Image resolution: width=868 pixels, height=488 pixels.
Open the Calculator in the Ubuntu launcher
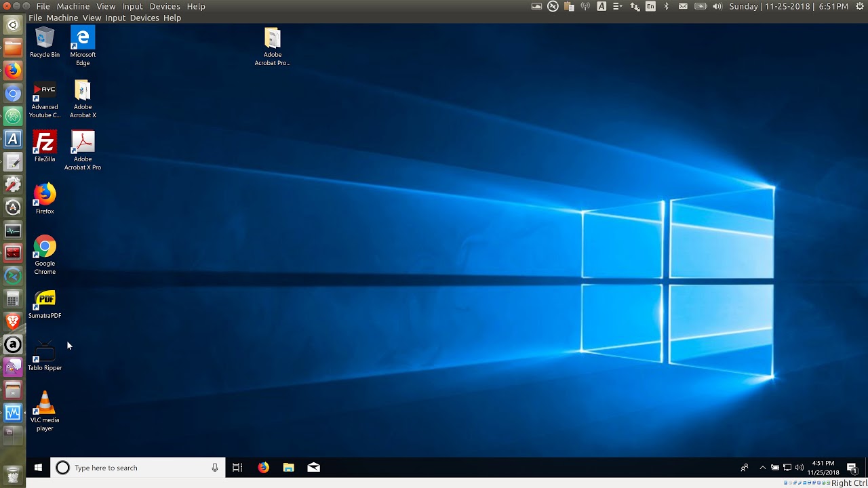click(13, 299)
